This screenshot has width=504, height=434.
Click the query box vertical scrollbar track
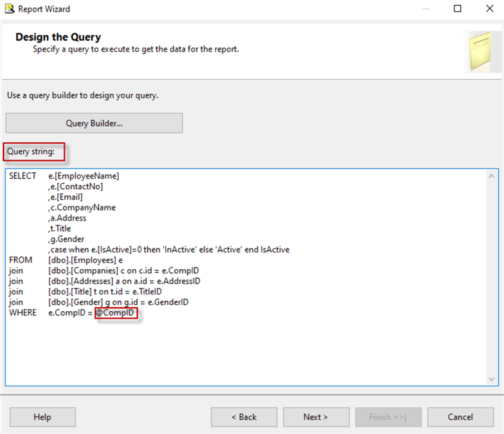coord(492,276)
